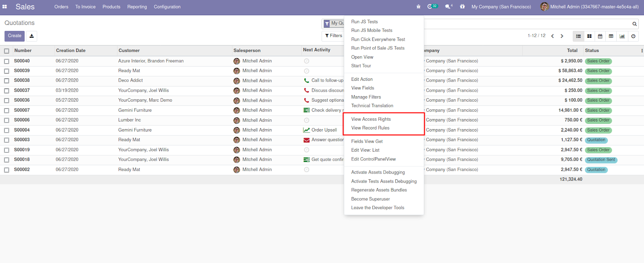Select Open View from debug menu
This screenshot has width=644, height=263.
pos(362,57)
